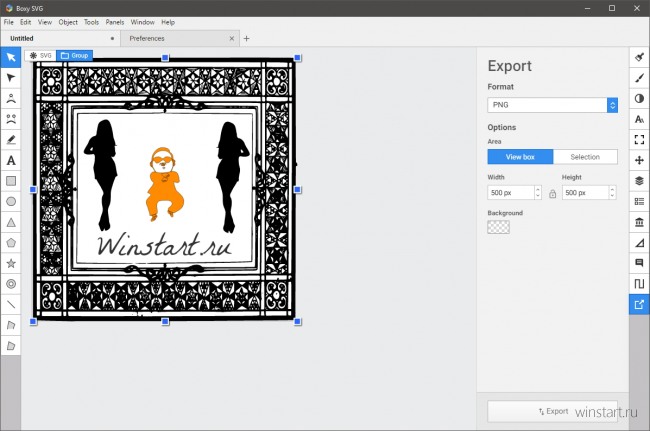
Task: Select the Transform arrow tool
Action: click(x=11, y=57)
